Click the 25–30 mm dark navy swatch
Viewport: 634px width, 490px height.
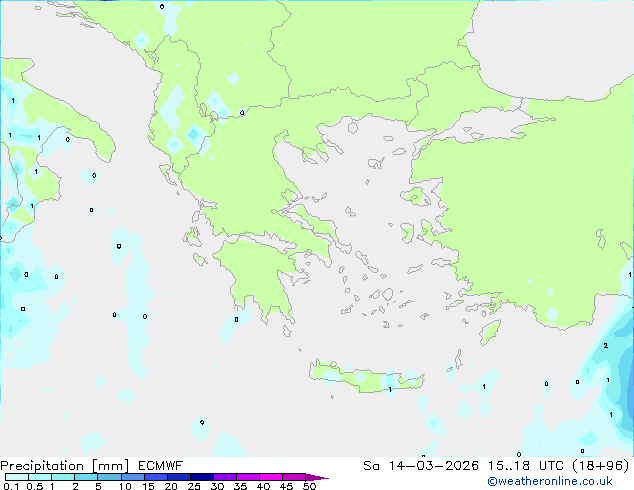(201, 477)
